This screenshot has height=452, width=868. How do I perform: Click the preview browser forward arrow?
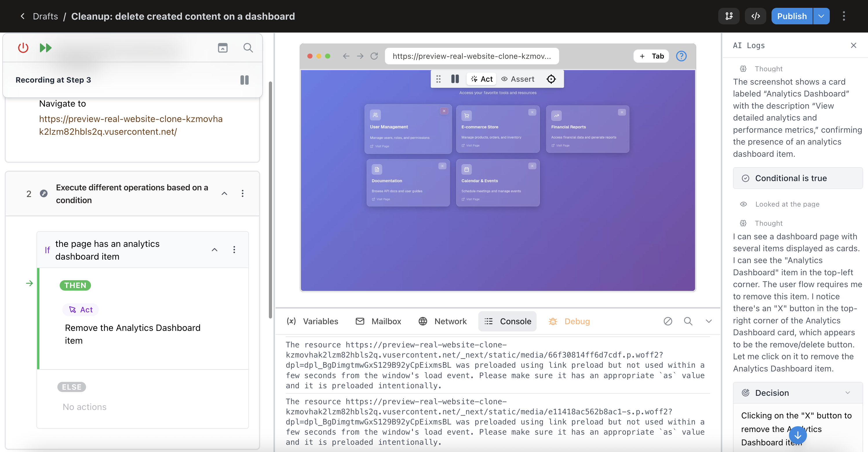point(360,56)
